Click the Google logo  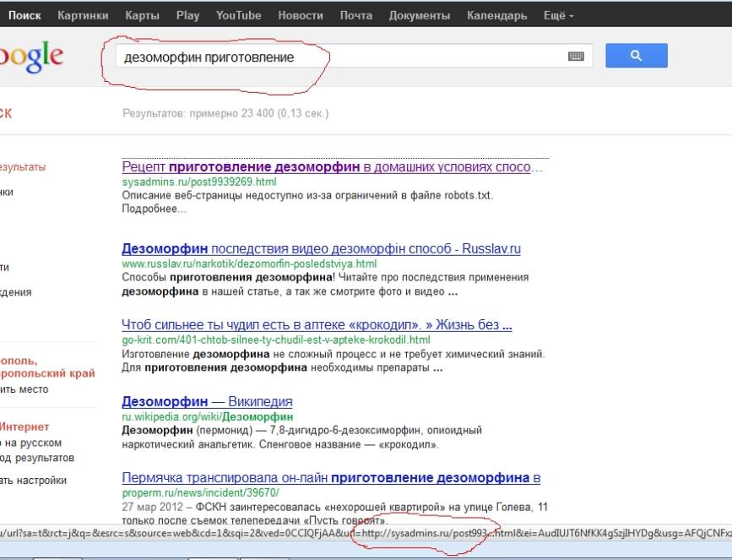31,56
